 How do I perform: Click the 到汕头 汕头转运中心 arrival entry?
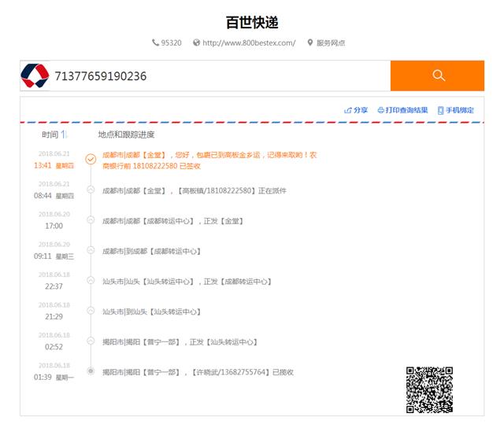click(x=151, y=312)
